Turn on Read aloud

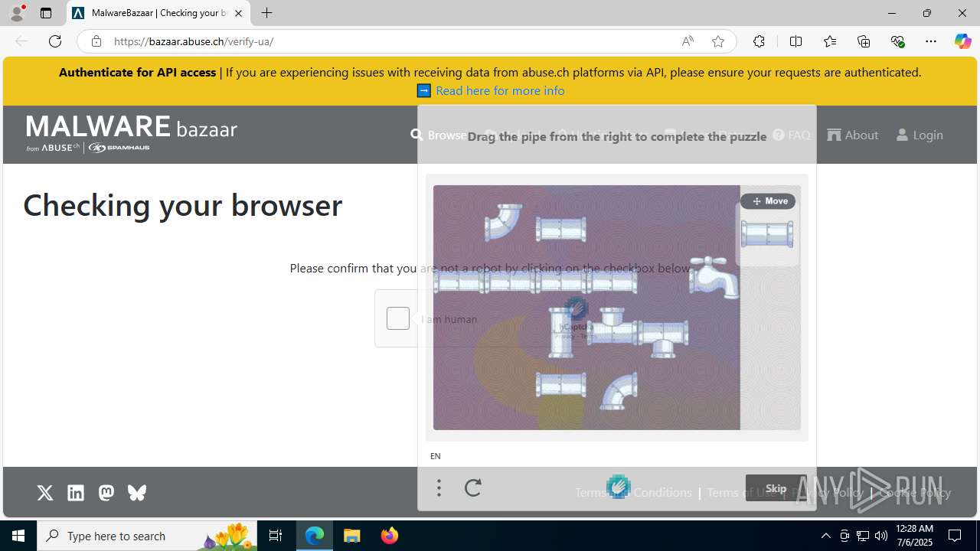tap(688, 41)
